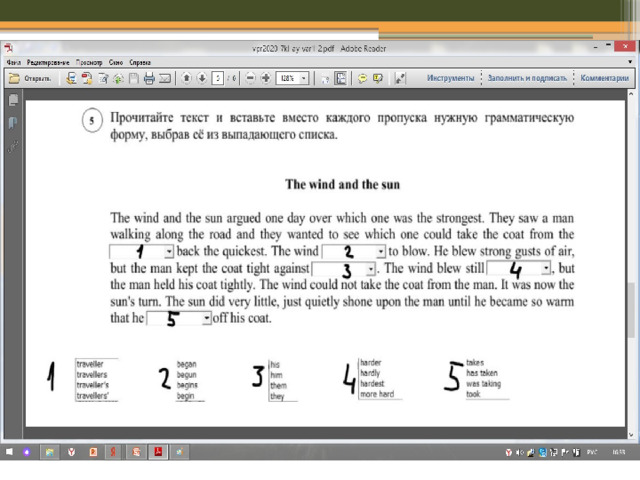The width and height of the screenshot is (640, 480).
Task: Click the green upload arrow icon
Action: click(x=118, y=78)
